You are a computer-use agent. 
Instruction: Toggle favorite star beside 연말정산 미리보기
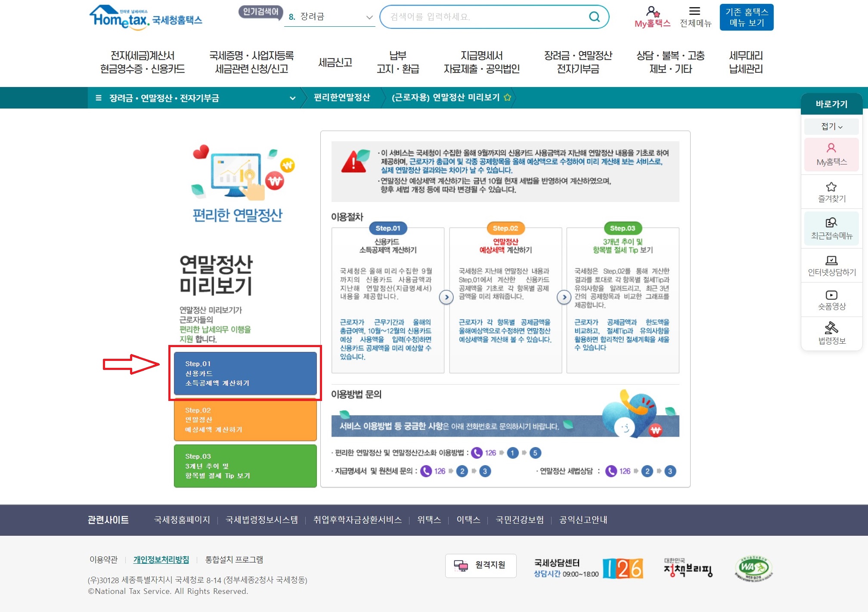[508, 97]
